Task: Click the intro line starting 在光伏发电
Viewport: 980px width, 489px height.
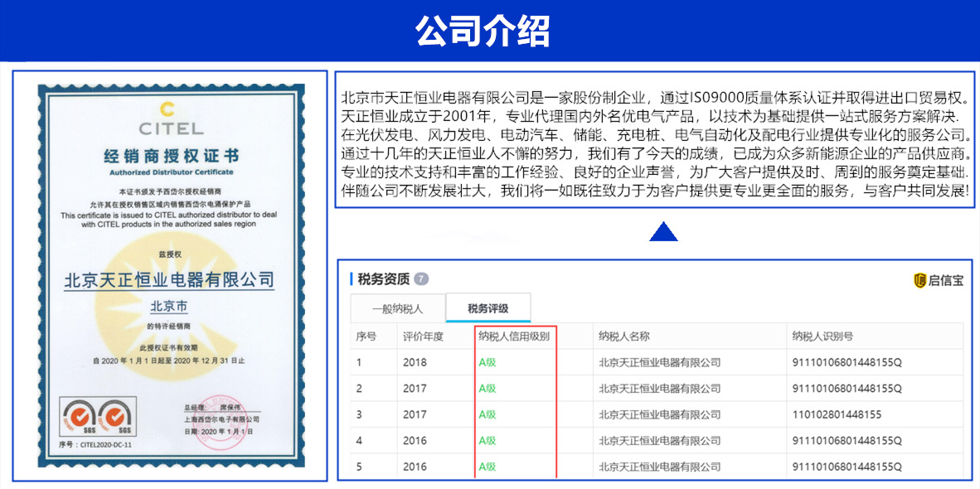Action: tap(656, 134)
